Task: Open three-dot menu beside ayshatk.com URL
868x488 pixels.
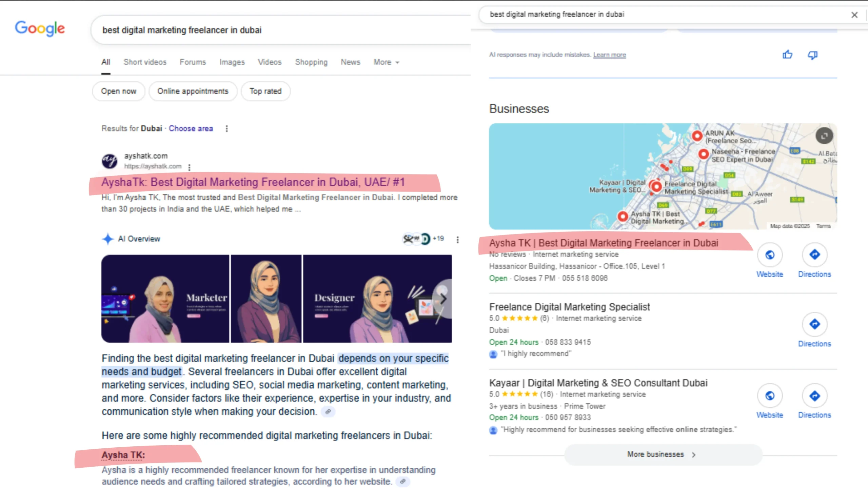Action: 189,167
